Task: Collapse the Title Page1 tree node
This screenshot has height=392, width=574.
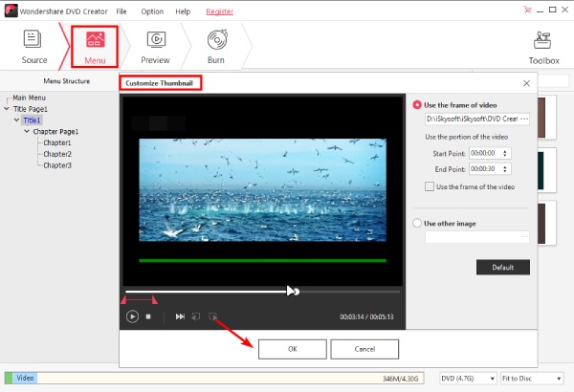Action: tap(9, 109)
